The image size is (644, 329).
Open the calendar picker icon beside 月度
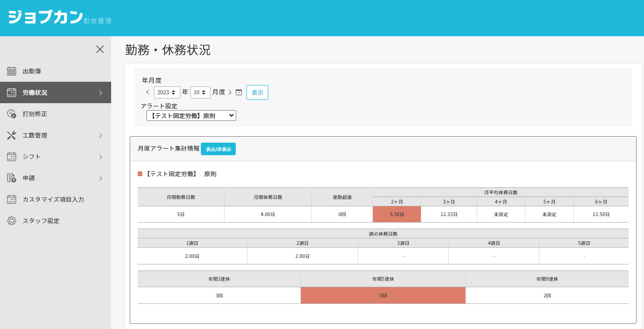pos(239,92)
